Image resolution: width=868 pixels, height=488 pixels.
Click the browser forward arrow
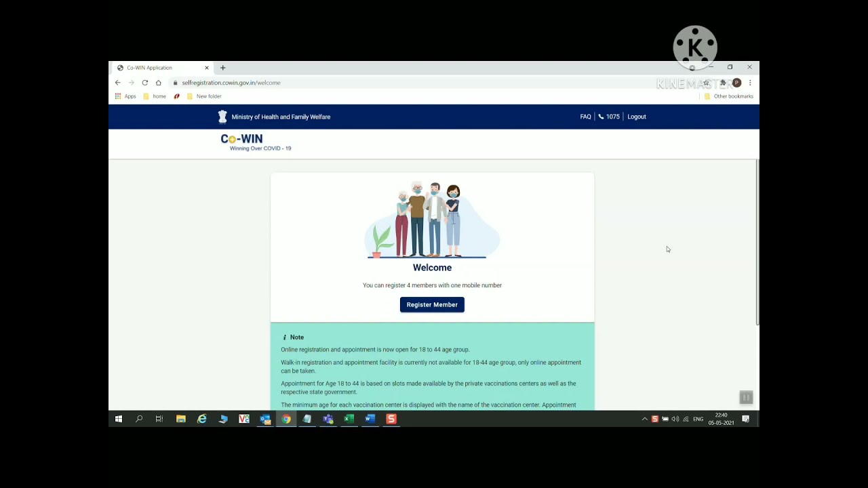(x=132, y=83)
